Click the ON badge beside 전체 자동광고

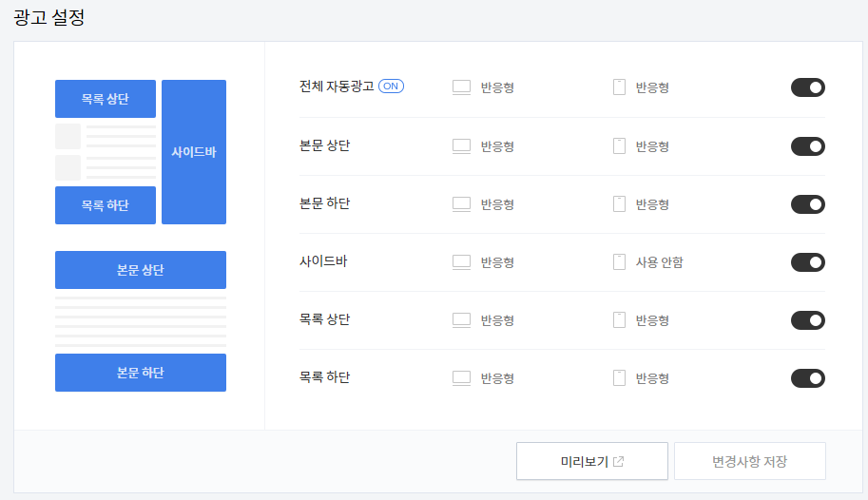click(x=391, y=87)
